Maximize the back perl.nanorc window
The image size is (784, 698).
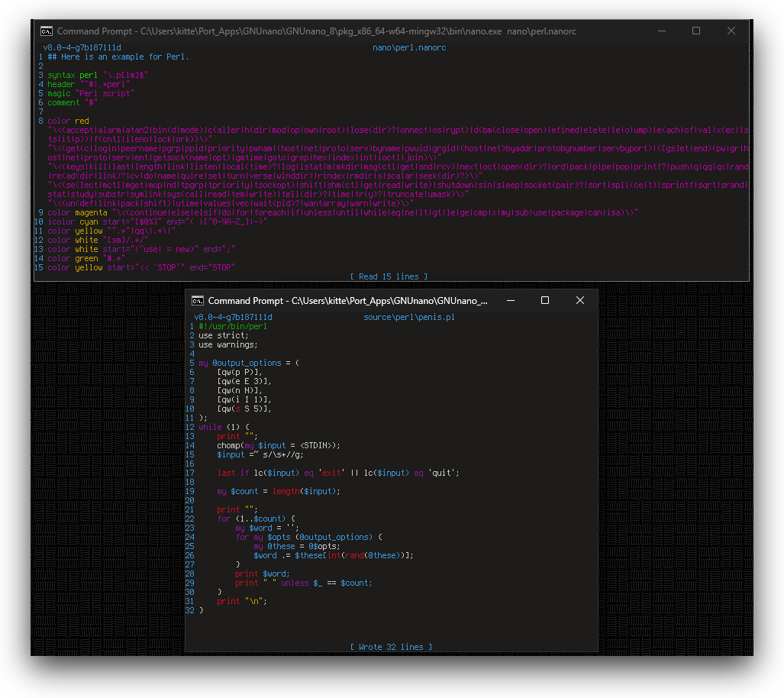[x=696, y=31]
